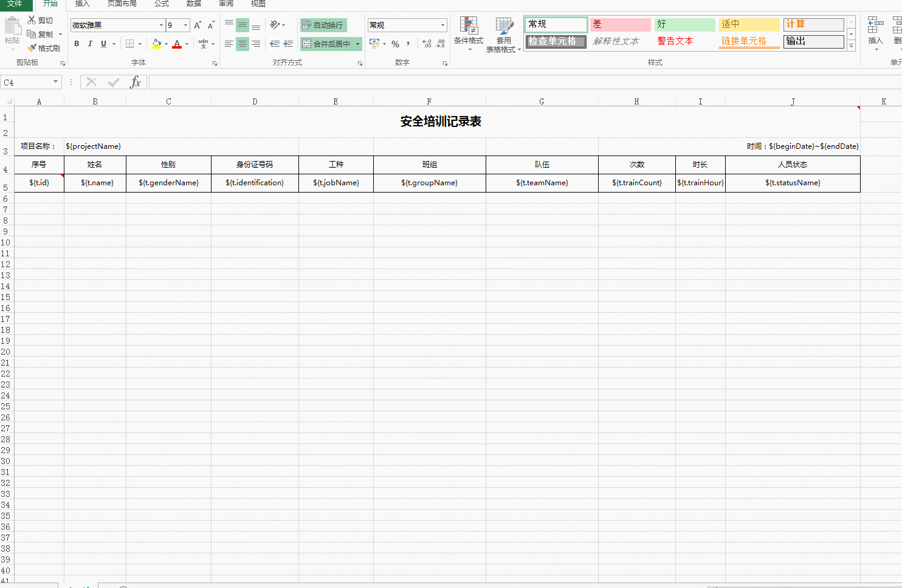Switch to the Formulas (公式) tab

point(162,4)
